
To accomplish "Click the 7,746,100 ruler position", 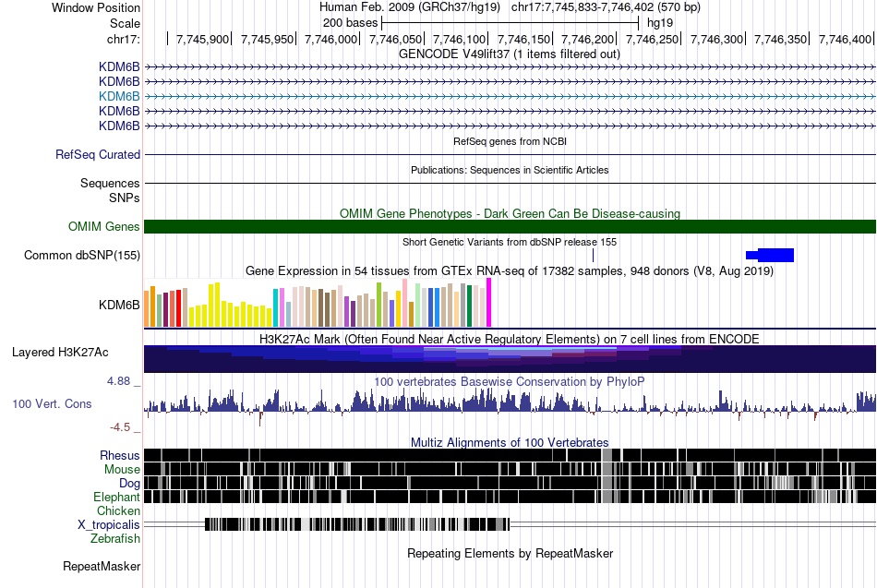I will pos(459,39).
